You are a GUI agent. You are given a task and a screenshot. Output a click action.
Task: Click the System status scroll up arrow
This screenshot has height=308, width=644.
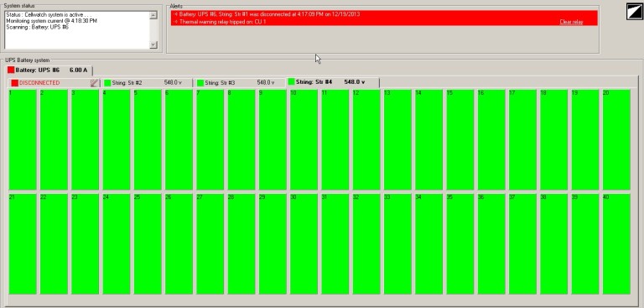[x=153, y=15]
